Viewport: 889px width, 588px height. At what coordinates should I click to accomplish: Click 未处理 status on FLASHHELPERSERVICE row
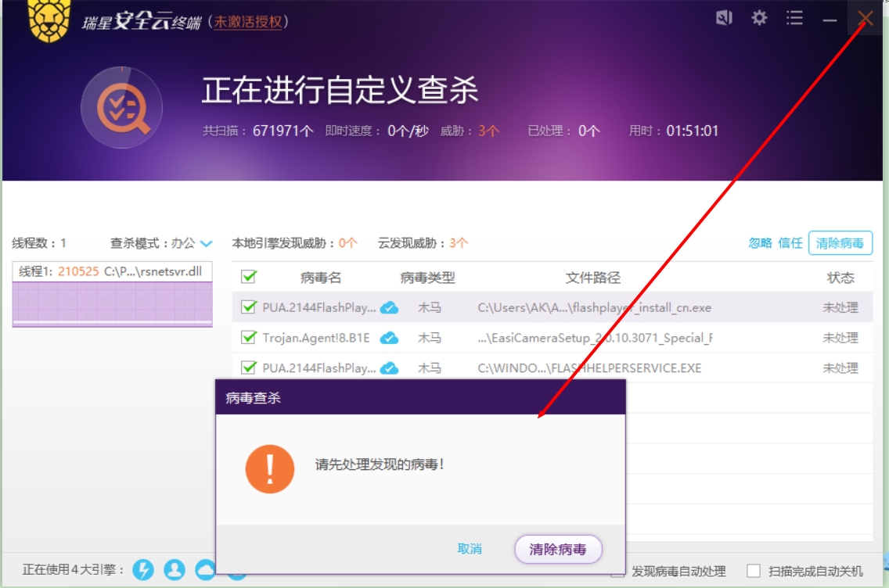[840, 368]
